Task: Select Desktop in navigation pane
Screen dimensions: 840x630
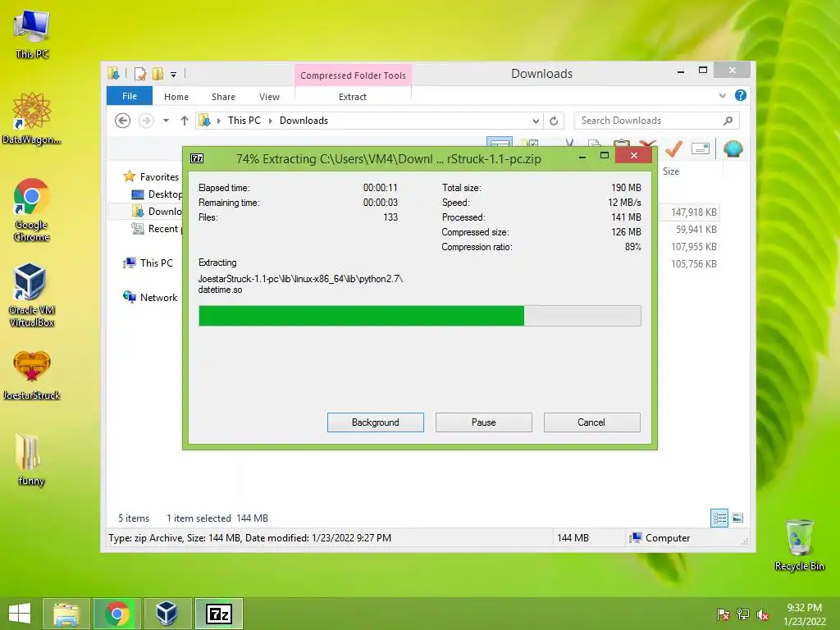Action: [x=157, y=194]
